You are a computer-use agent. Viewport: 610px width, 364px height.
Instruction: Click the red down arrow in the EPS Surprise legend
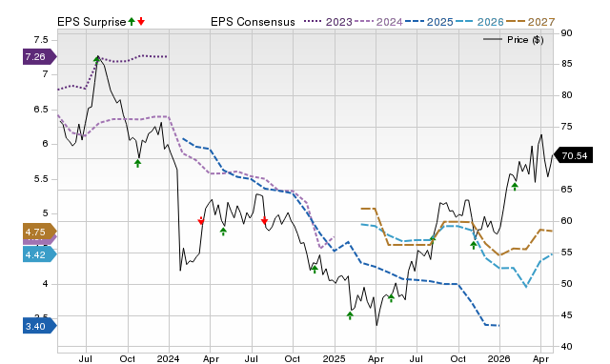pos(141,22)
